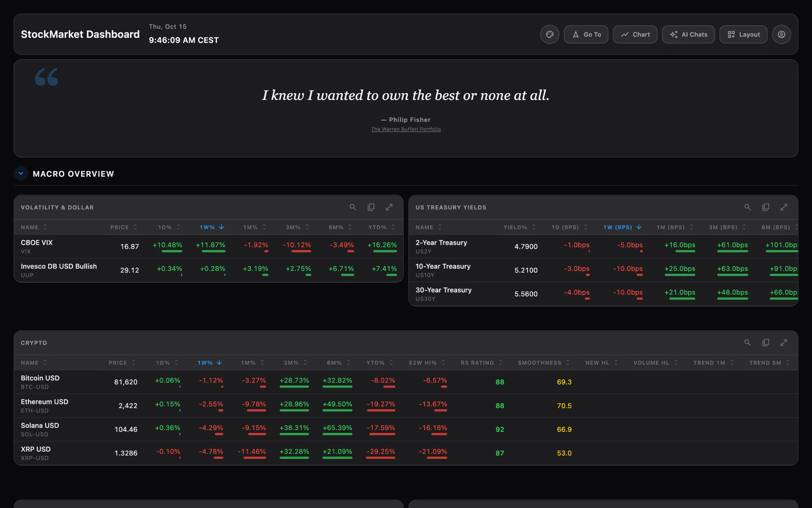Sort Crypto table by 6M%
812x508 pixels.
pyautogui.click(x=339, y=363)
